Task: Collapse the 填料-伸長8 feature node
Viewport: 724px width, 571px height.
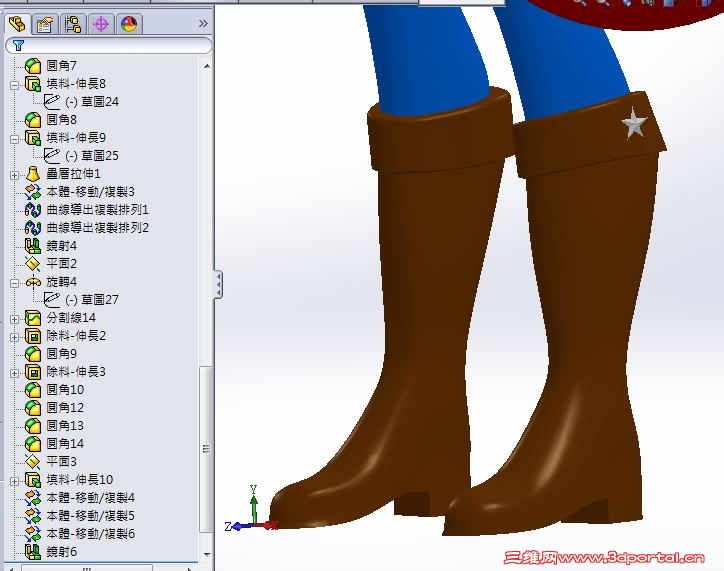Action: point(14,85)
